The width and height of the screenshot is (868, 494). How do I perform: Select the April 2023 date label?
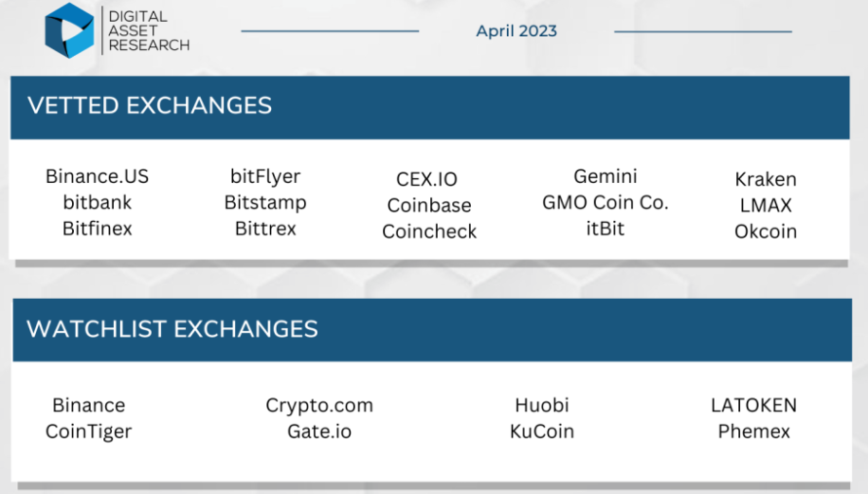[x=516, y=31]
